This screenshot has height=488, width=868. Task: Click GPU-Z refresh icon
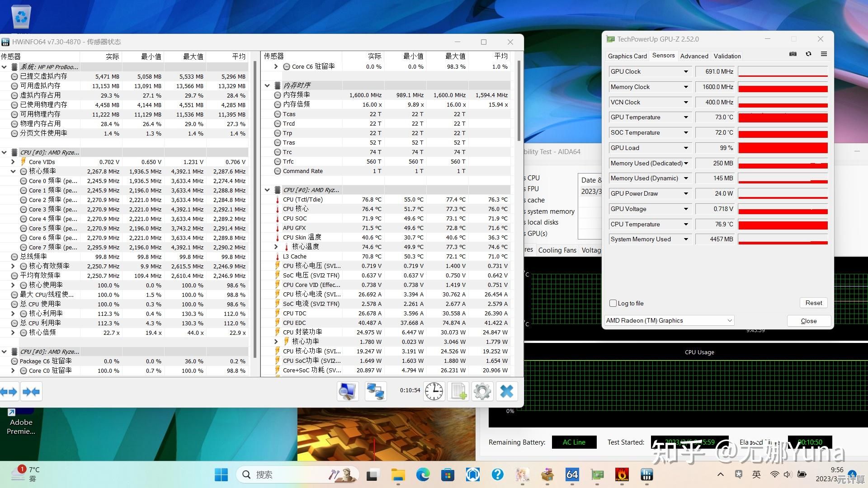pyautogui.click(x=808, y=54)
